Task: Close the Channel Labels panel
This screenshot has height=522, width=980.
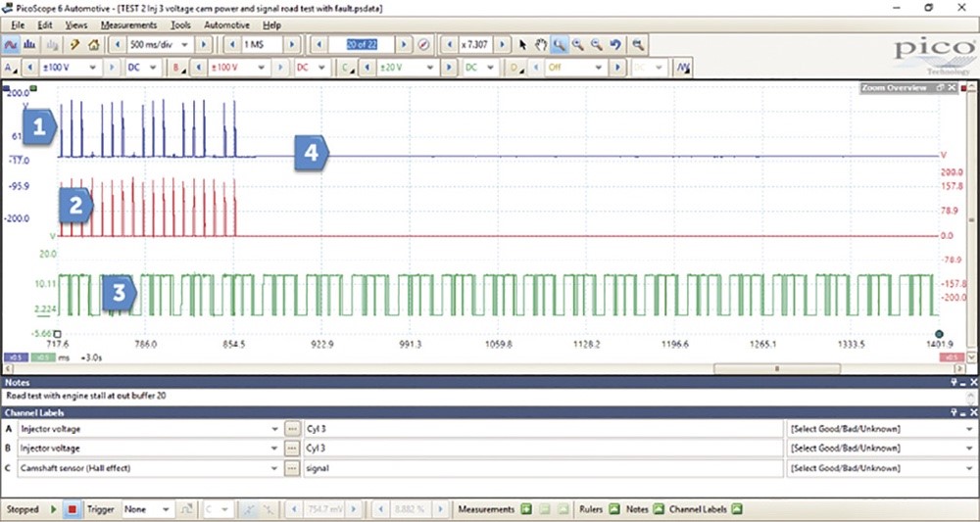Action: coord(974,412)
